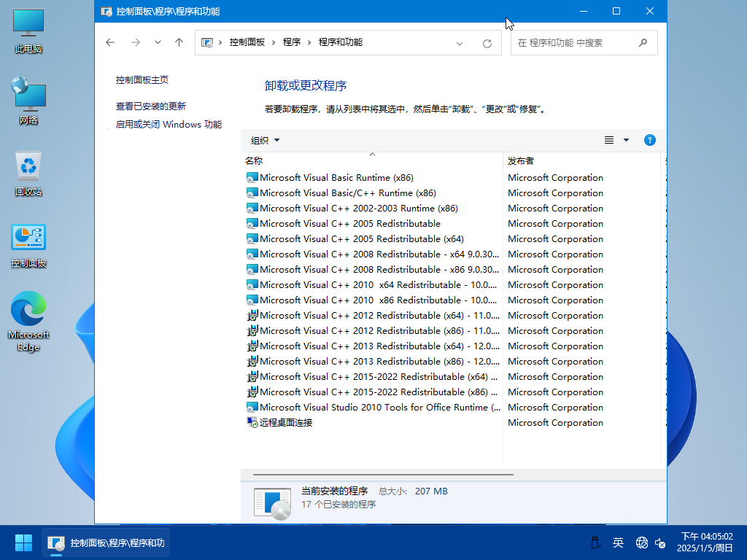This screenshot has height=560, width=747.
Task: Click icon of 远程桌面连接 entry
Action: point(252,422)
